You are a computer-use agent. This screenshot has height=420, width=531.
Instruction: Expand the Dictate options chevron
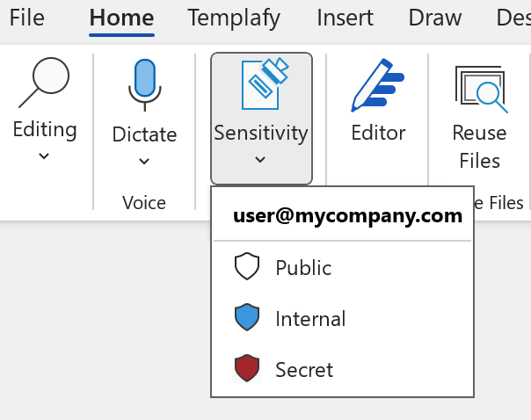pyautogui.click(x=144, y=162)
